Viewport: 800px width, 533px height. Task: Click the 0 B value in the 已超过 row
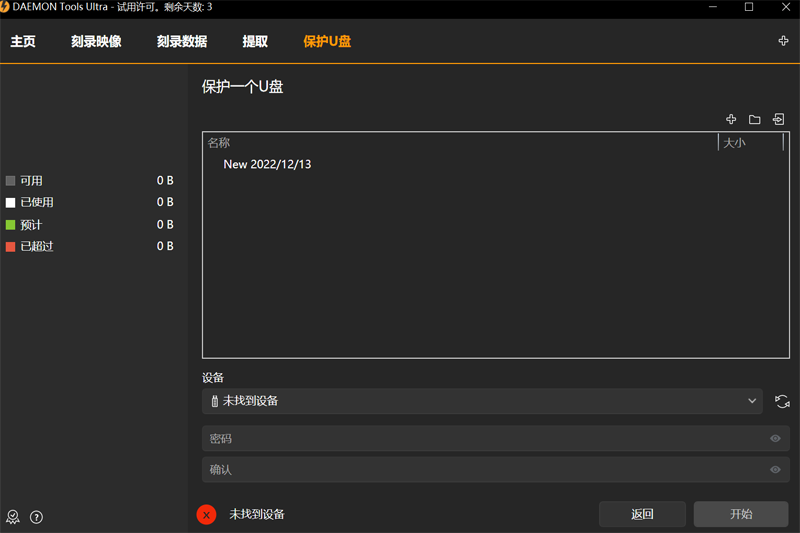[x=165, y=246]
